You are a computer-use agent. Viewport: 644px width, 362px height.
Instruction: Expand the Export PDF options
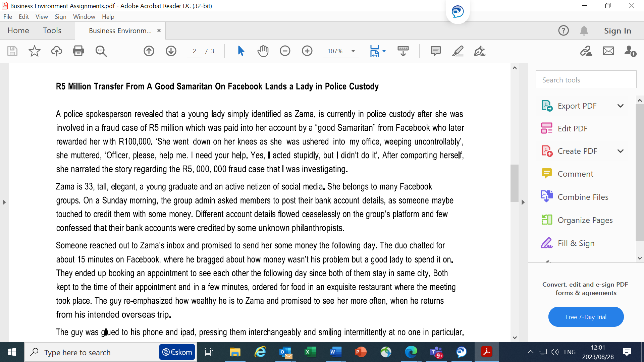coord(620,106)
